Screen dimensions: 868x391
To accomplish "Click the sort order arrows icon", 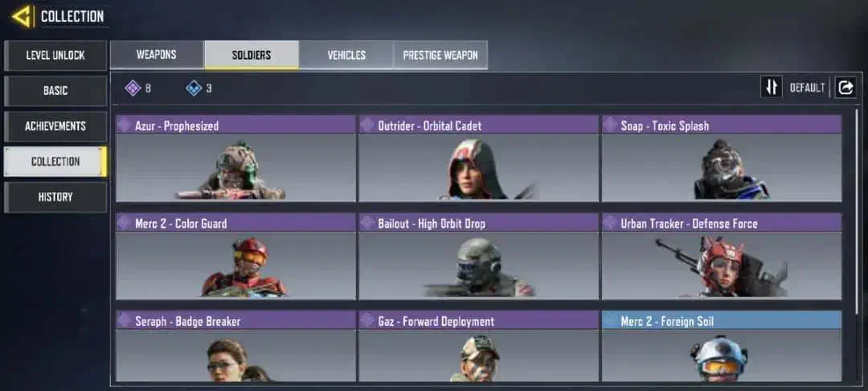I will [772, 88].
